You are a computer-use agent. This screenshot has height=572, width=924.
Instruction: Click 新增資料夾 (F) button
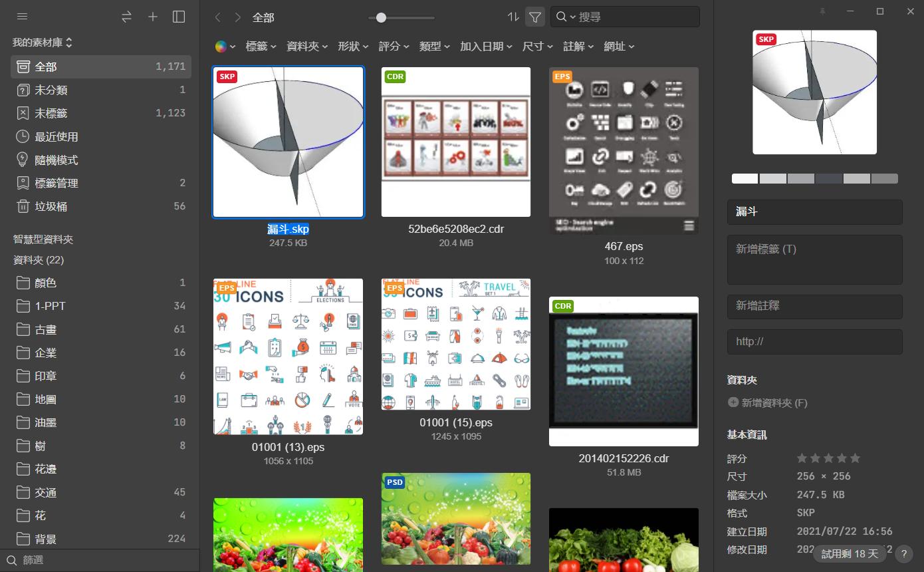(x=768, y=402)
